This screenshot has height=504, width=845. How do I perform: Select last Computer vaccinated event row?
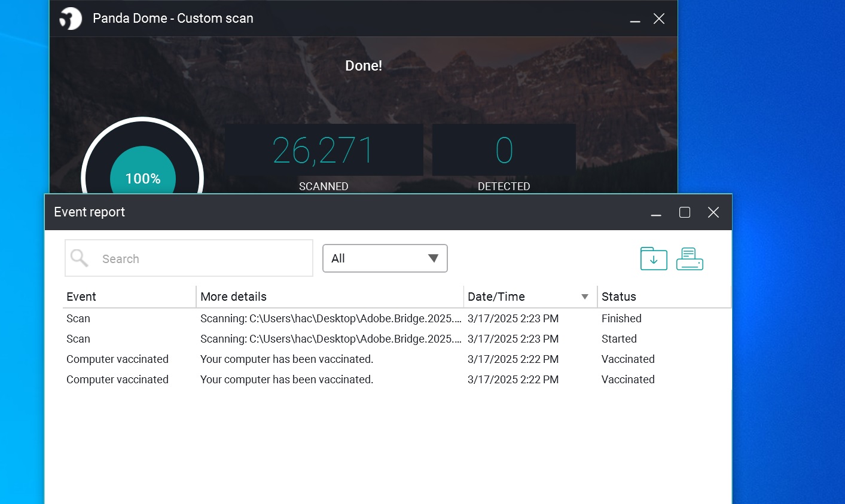click(396, 380)
